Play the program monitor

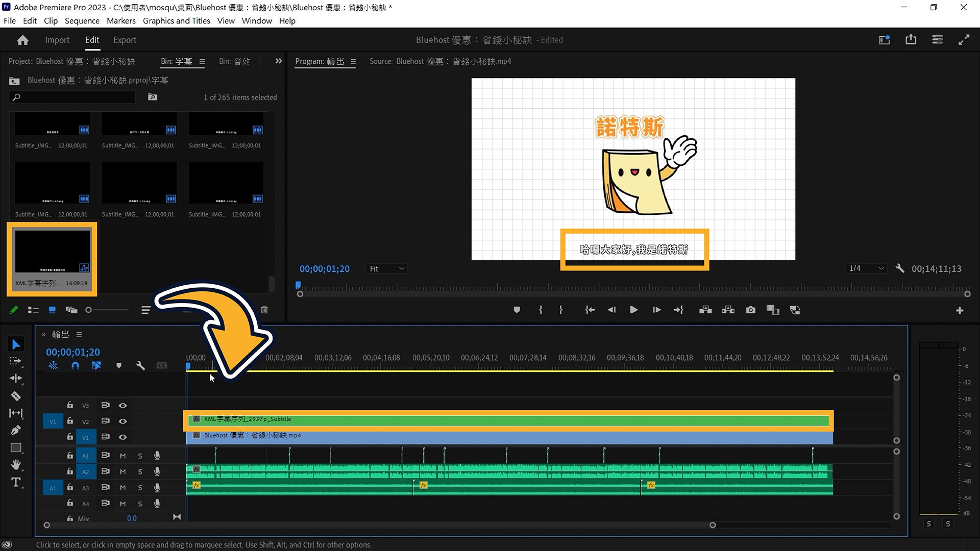(633, 310)
